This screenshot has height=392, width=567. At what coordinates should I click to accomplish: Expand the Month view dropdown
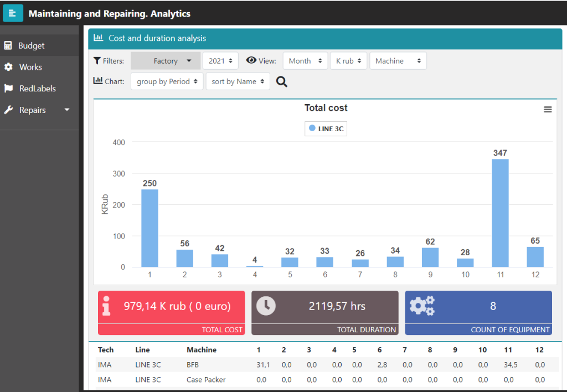click(305, 61)
